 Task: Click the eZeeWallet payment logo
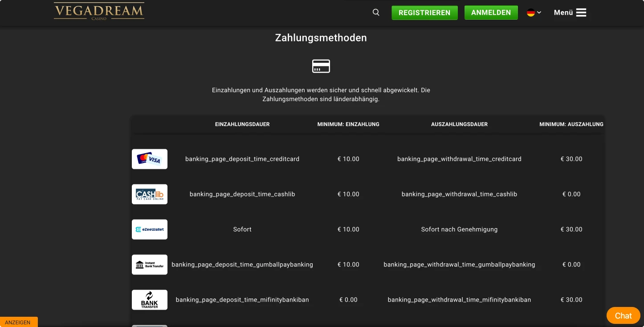pos(150,229)
